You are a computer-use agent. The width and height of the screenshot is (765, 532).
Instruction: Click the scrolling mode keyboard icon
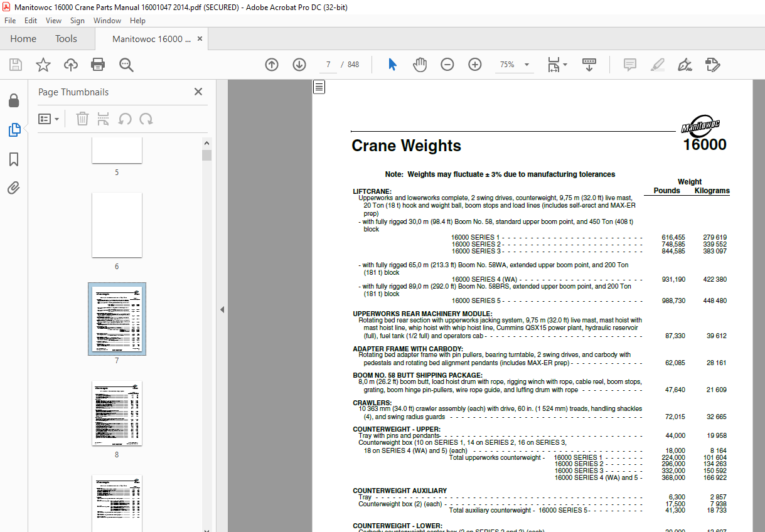tap(589, 65)
